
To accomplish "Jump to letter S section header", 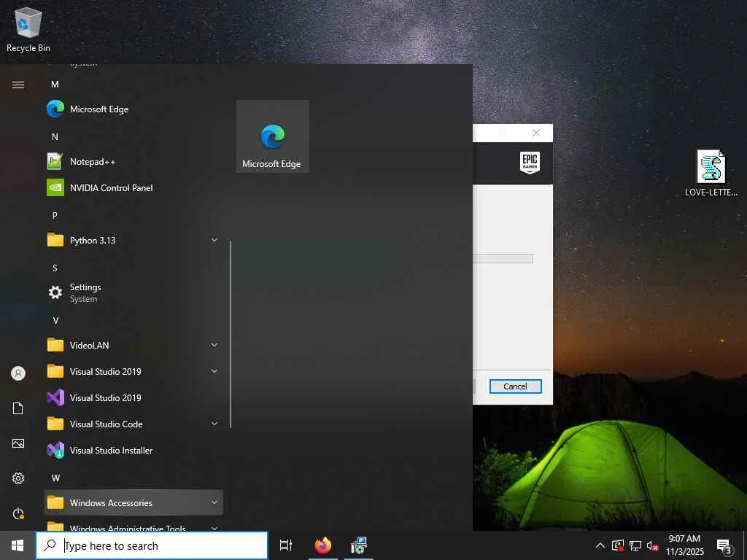I will coord(55,268).
